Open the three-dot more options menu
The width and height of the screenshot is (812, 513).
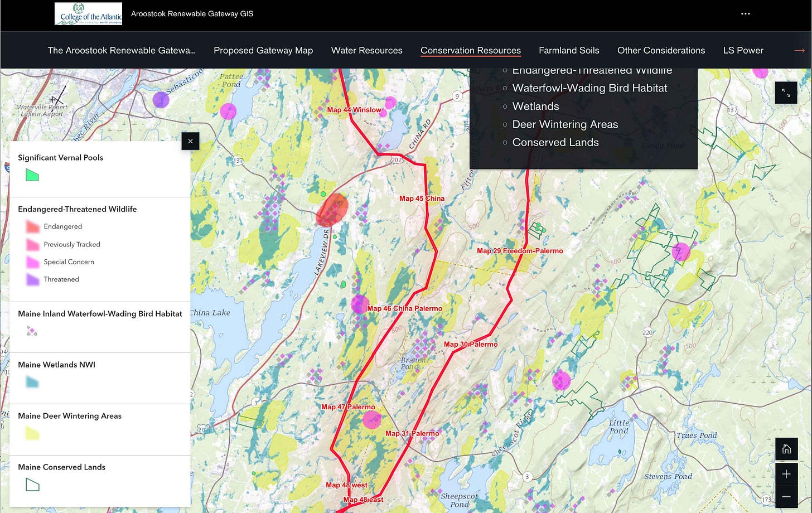[x=746, y=14]
